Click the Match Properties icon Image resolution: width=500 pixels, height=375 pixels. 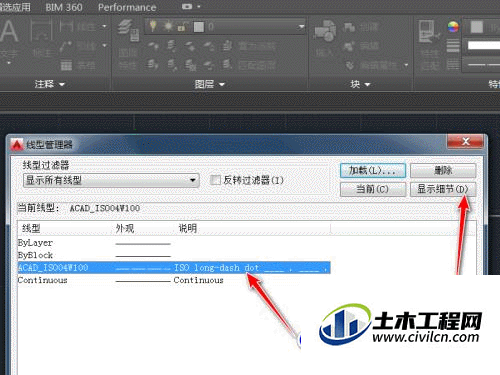pyautogui.click(x=429, y=32)
